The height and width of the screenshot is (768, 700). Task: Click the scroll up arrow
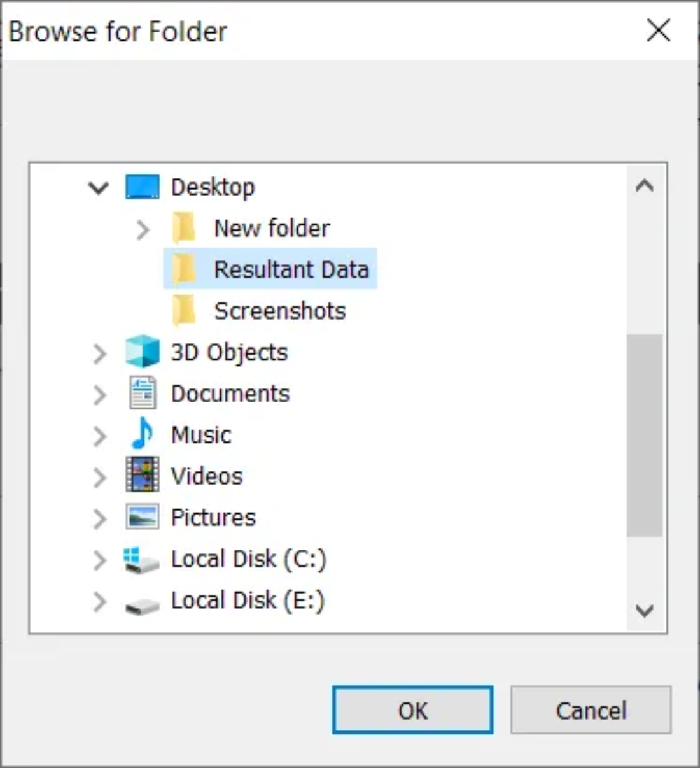point(645,186)
